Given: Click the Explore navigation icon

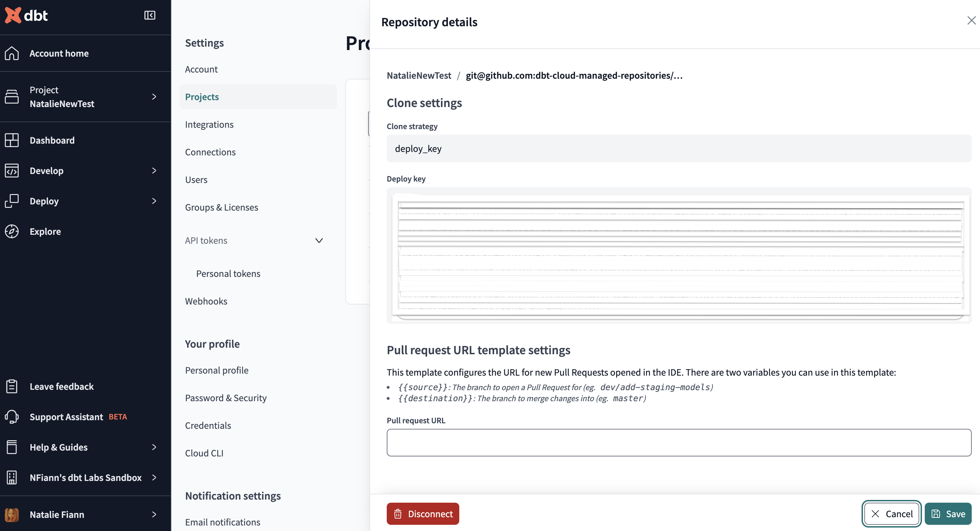Looking at the screenshot, I should (12, 232).
